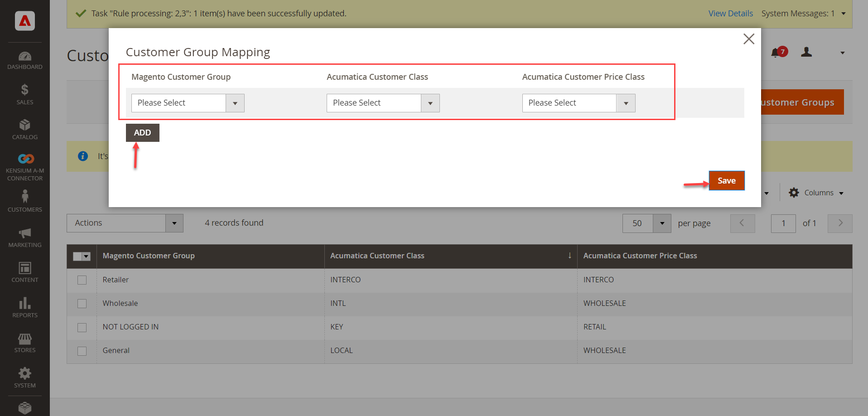868x416 pixels.
Task: Open the notifications bell with 7 alerts
Action: point(776,52)
